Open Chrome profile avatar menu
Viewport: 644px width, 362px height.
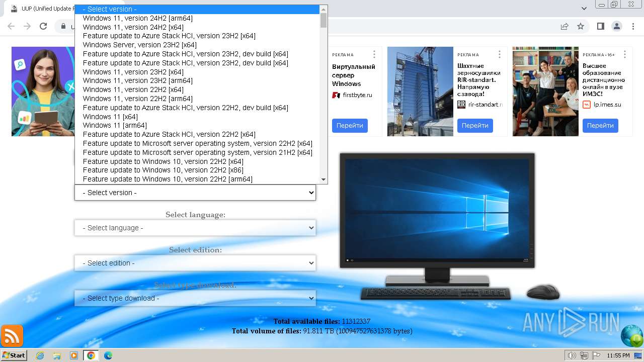(x=616, y=26)
